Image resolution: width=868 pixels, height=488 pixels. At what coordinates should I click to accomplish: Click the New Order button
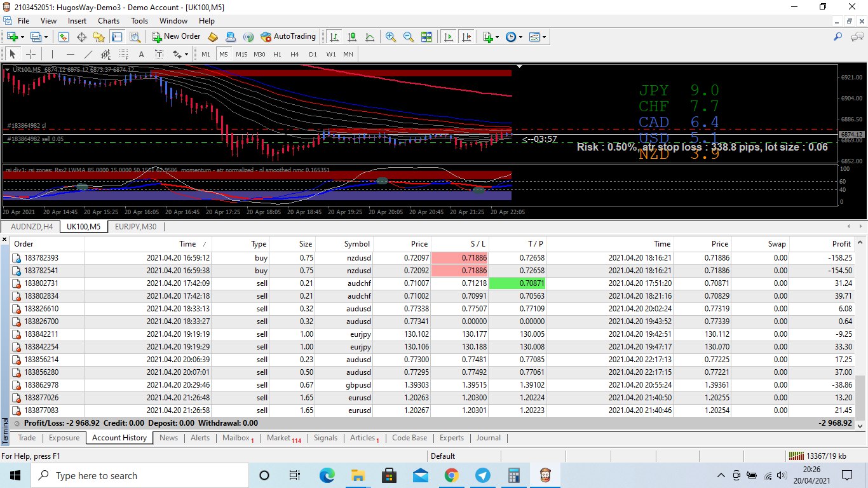175,37
